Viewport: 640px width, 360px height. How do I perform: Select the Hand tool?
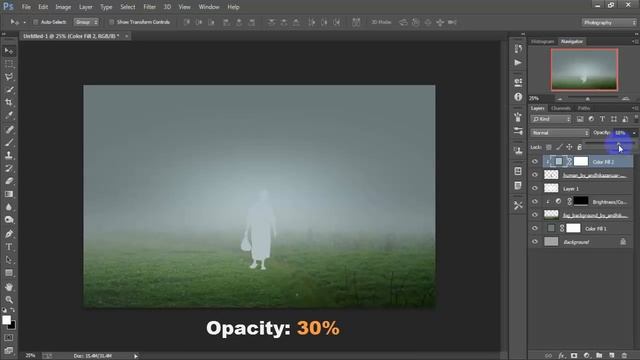click(x=9, y=287)
